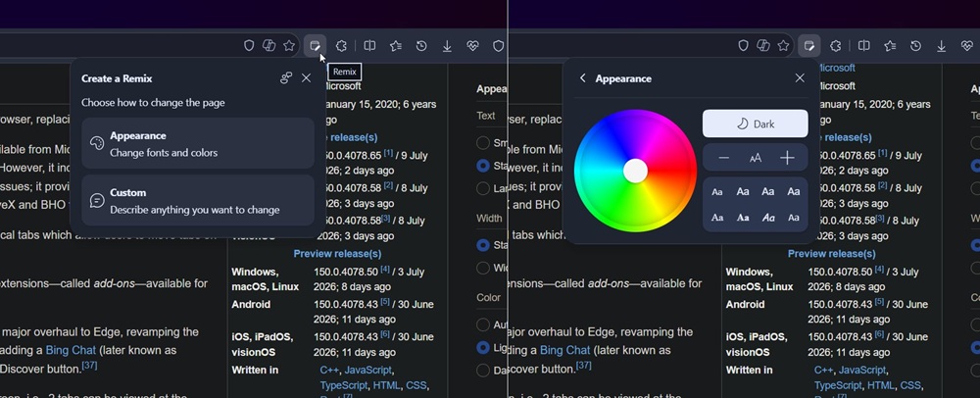
Task: Click 'Windows, macOS, Linux' text in right window
Action: click(x=759, y=279)
